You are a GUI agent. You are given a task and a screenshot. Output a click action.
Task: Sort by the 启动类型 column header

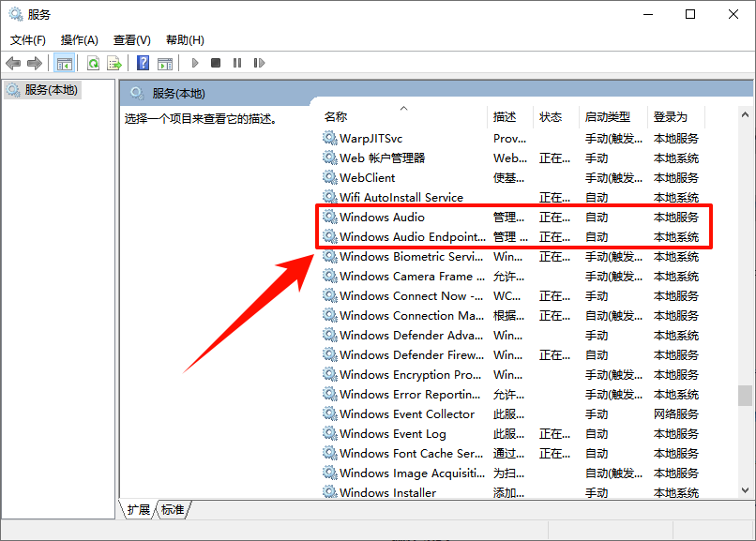[x=612, y=116]
